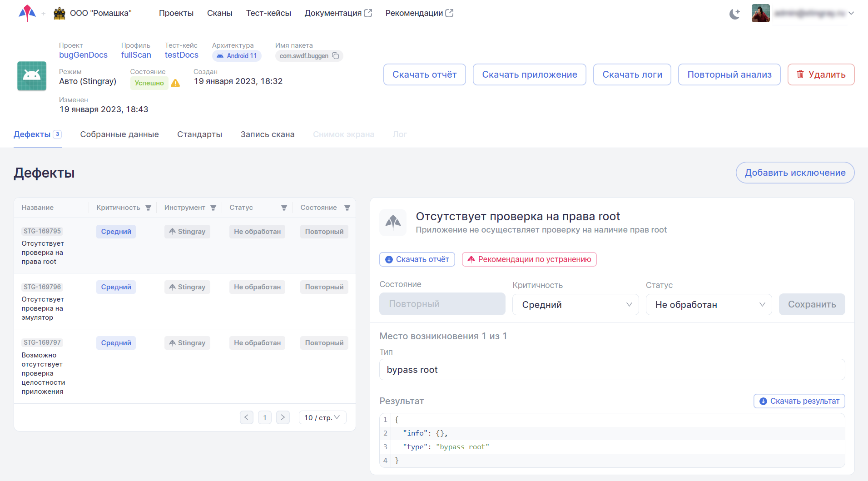Image resolution: width=868 pixels, height=481 pixels.
Task: Click the Stingray logo in header
Action: pos(27,13)
